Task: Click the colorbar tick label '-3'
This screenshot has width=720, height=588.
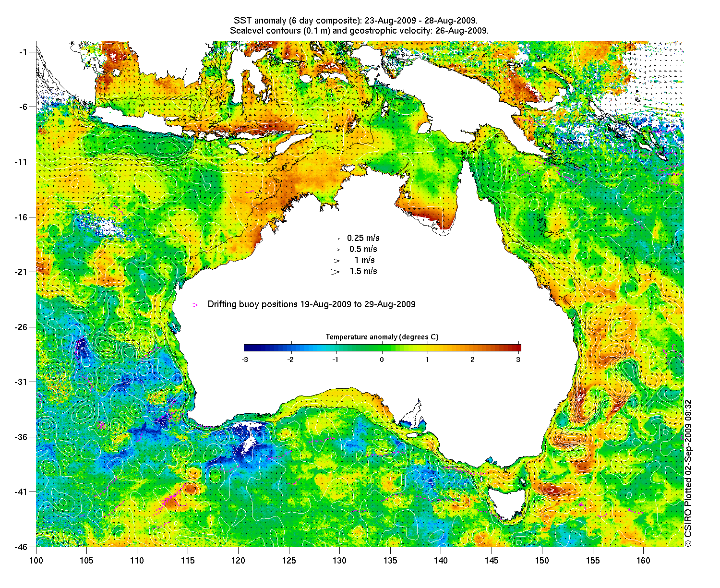Action: [244, 359]
